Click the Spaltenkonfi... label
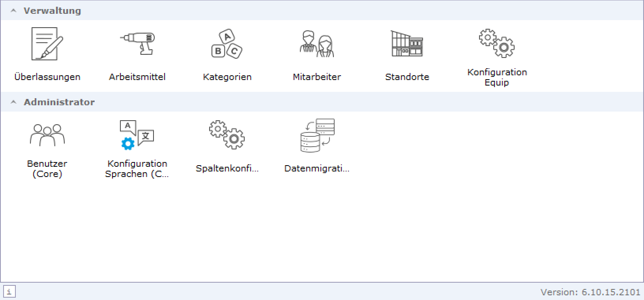Image resolution: width=644 pixels, height=300 pixels. [227, 168]
